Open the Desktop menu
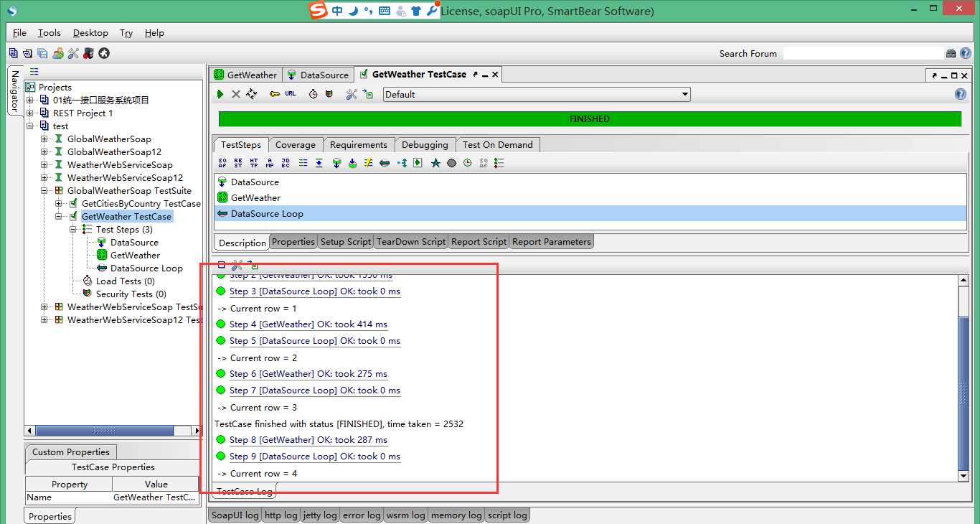The image size is (980, 524). coord(90,33)
